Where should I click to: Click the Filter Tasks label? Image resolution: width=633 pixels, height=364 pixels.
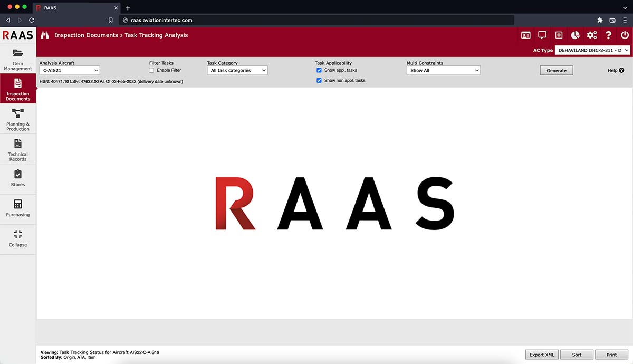pyautogui.click(x=161, y=63)
